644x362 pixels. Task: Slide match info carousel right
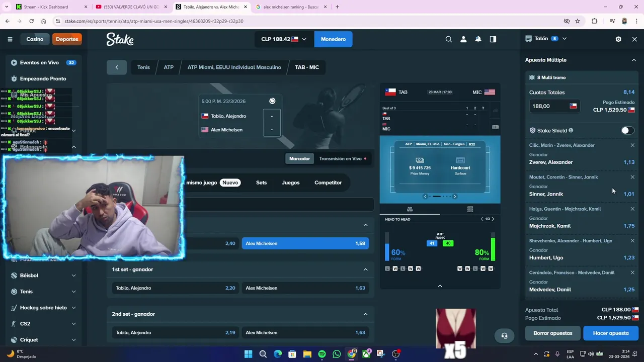point(454,197)
